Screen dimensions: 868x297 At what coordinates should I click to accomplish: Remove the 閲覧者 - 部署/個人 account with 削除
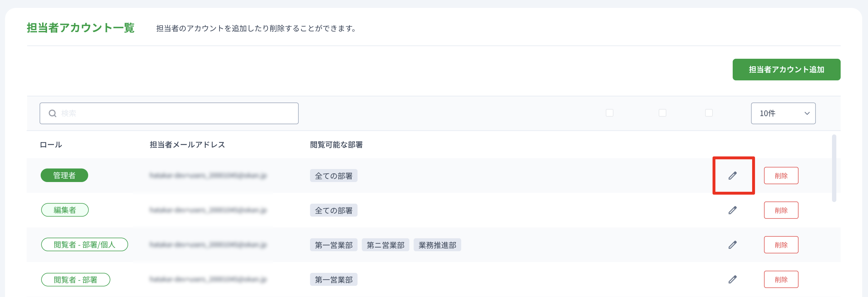pyautogui.click(x=781, y=245)
